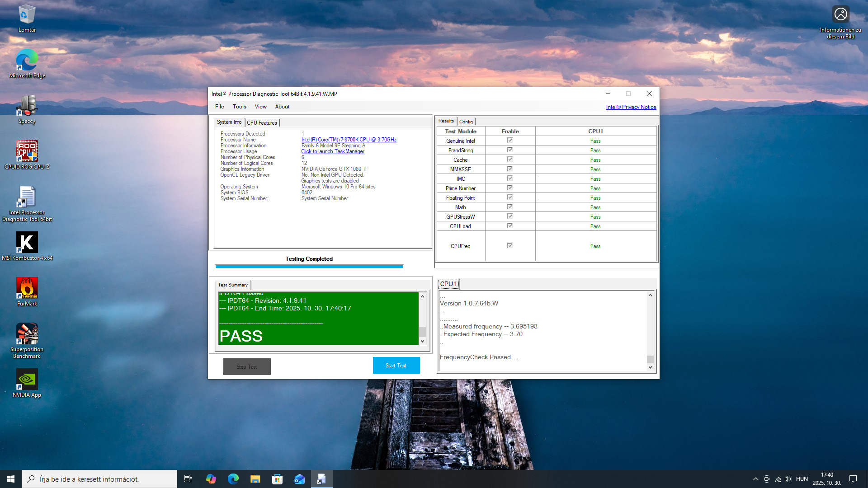Open the Speccy desktop icon
868x488 pixels.
click(27, 107)
